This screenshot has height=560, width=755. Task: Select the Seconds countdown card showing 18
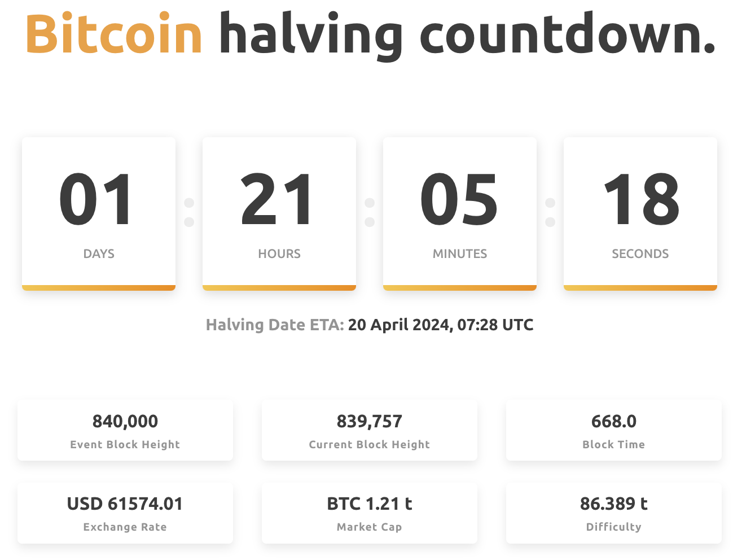[x=640, y=214]
